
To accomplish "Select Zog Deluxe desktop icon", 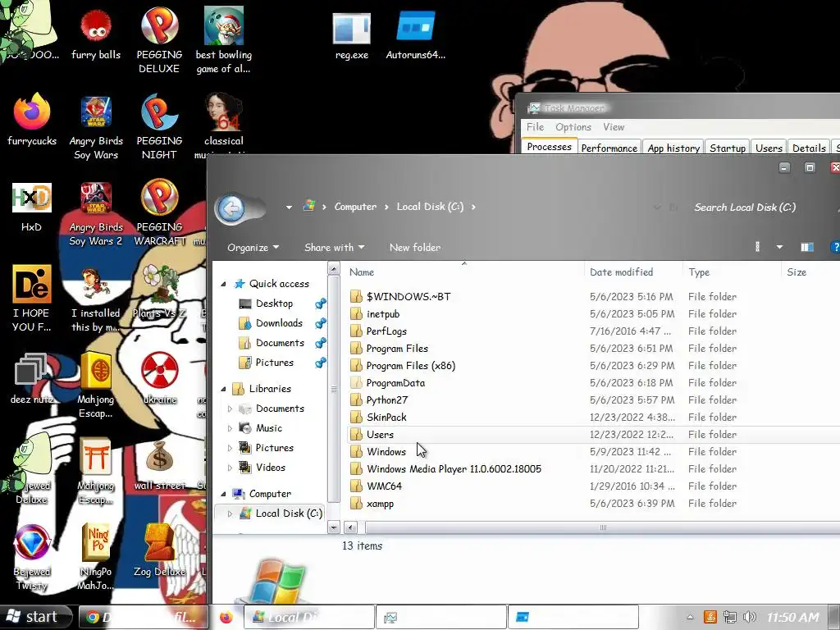I will click(x=160, y=550).
